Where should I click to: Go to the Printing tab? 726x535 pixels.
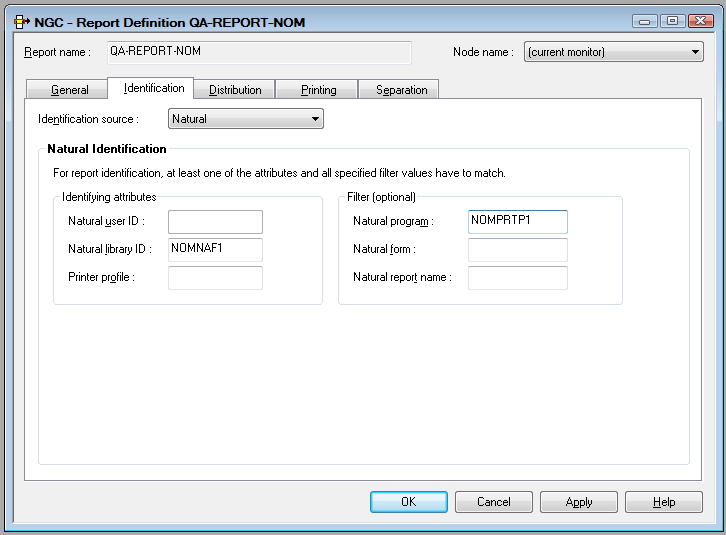pos(318,90)
